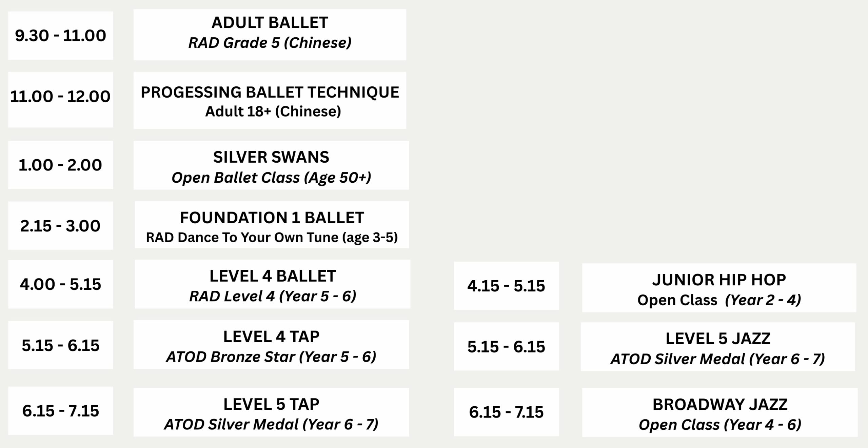The height and width of the screenshot is (448, 868).
Task: Select the Broadway Jazz class box
Action: [x=720, y=412]
